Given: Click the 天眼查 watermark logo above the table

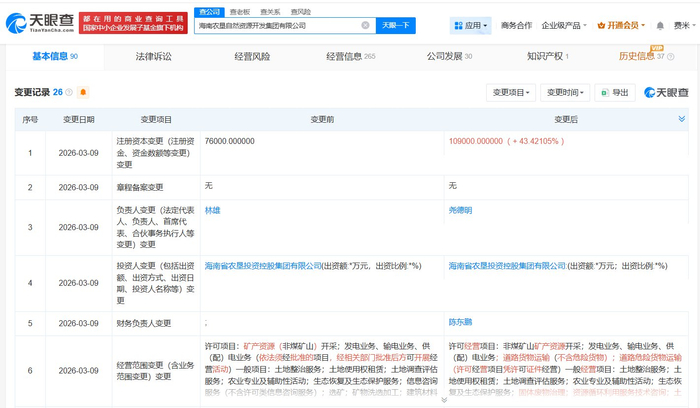Looking at the screenshot, I should pyautogui.click(x=666, y=92).
